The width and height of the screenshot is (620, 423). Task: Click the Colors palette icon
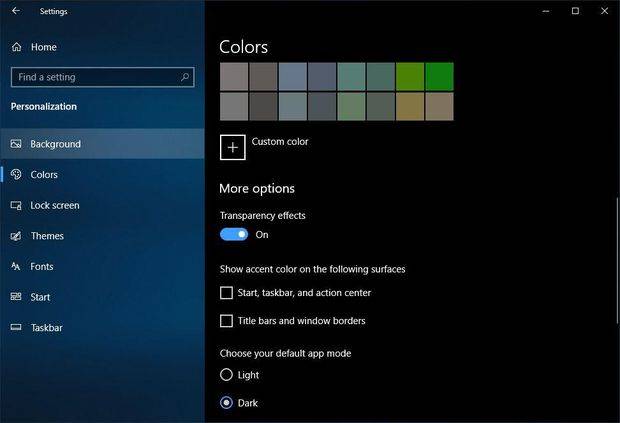pos(16,174)
